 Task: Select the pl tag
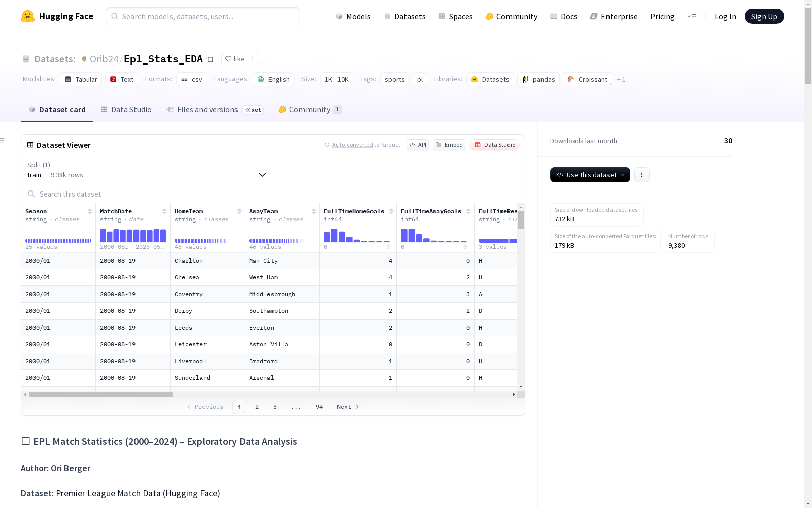pyautogui.click(x=420, y=79)
